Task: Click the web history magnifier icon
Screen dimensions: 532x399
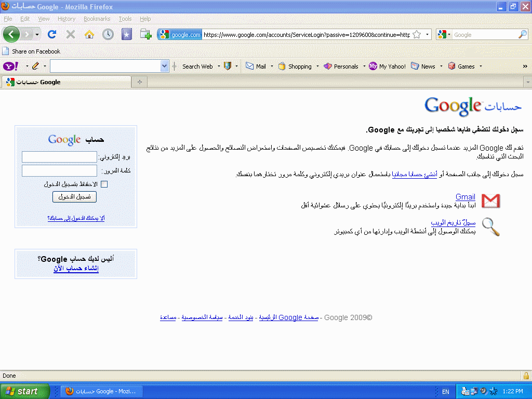Action: pos(490,227)
